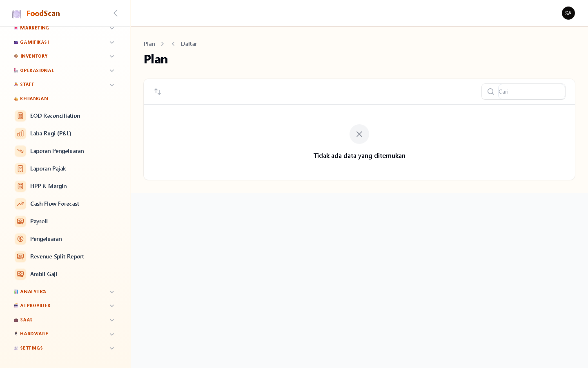Click the sort arrows icon in table toolbar
The height and width of the screenshot is (368, 588).
pyautogui.click(x=158, y=92)
